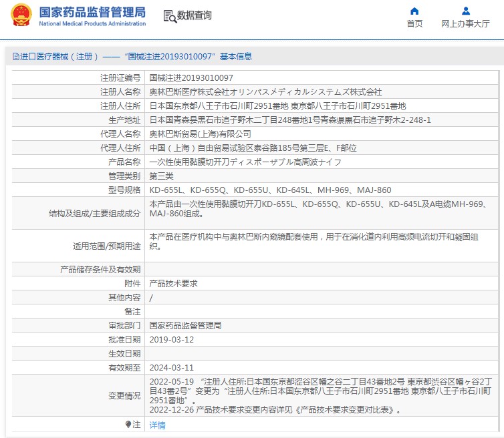Click the document icon before 进口医疗器械
The width and height of the screenshot is (504, 438).
tap(14, 57)
